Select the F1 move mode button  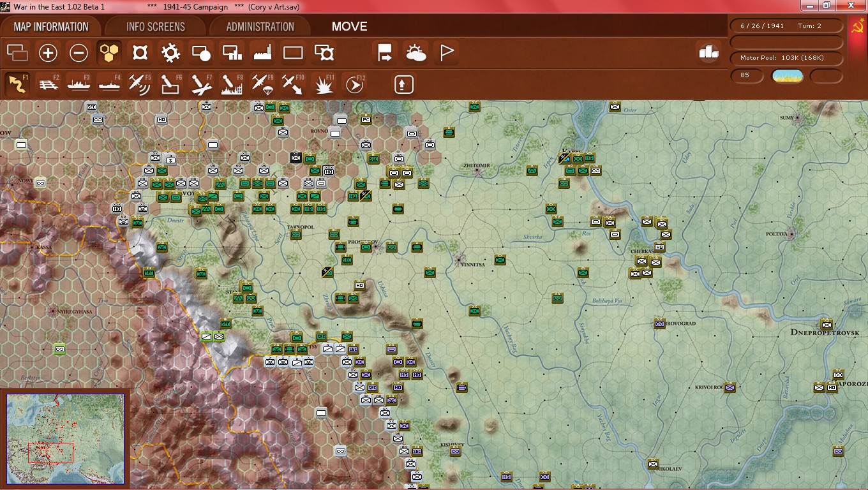pos(17,84)
